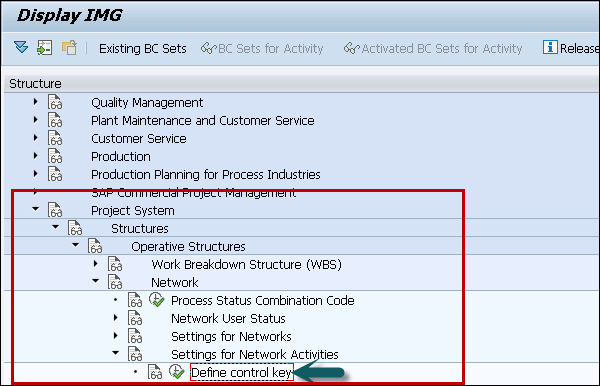The image size is (600, 386).
Task: Open documentation icon beside Quality Management
Action: pos(55,102)
